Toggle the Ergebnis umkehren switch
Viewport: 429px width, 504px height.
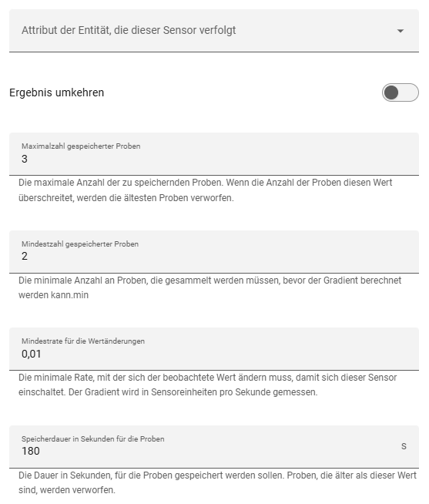401,92
